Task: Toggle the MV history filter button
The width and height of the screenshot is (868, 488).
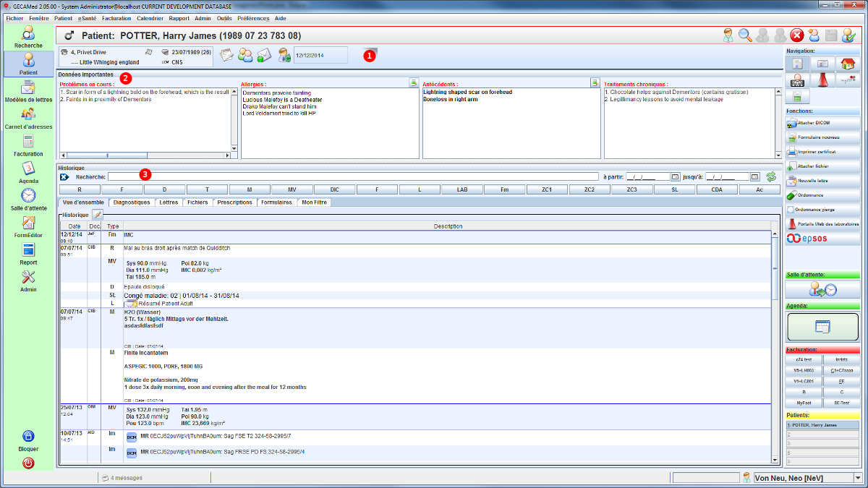Action: [292, 189]
